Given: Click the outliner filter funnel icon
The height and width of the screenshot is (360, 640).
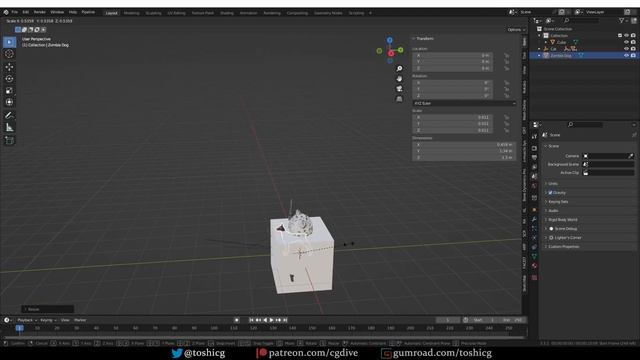Looking at the screenshot, I should point(621,20).
